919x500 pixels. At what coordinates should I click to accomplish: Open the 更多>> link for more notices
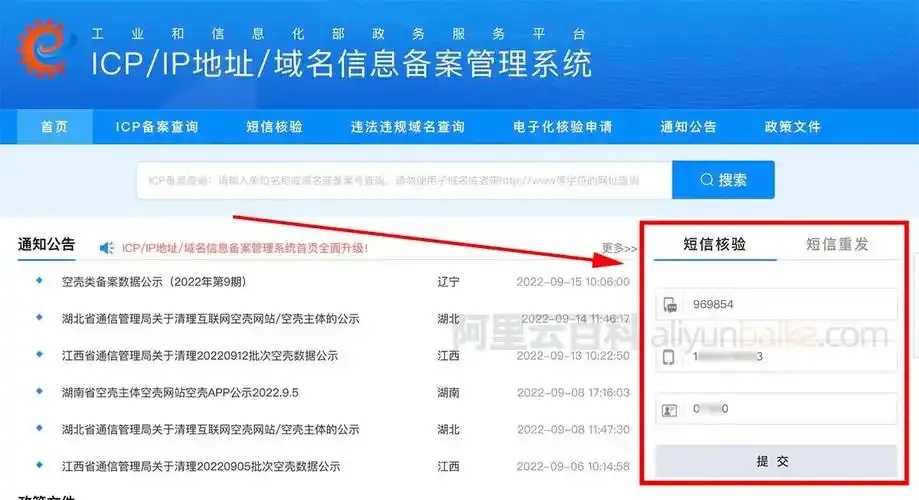(619, 248)
